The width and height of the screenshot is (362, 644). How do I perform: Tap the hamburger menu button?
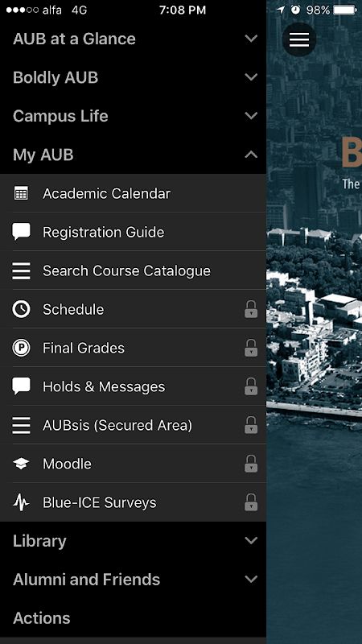299,39
